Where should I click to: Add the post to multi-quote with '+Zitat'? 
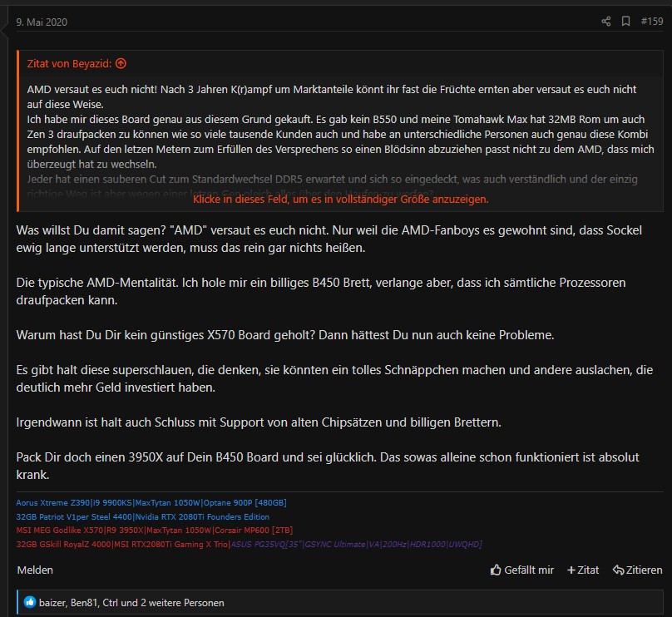point(583,570)
